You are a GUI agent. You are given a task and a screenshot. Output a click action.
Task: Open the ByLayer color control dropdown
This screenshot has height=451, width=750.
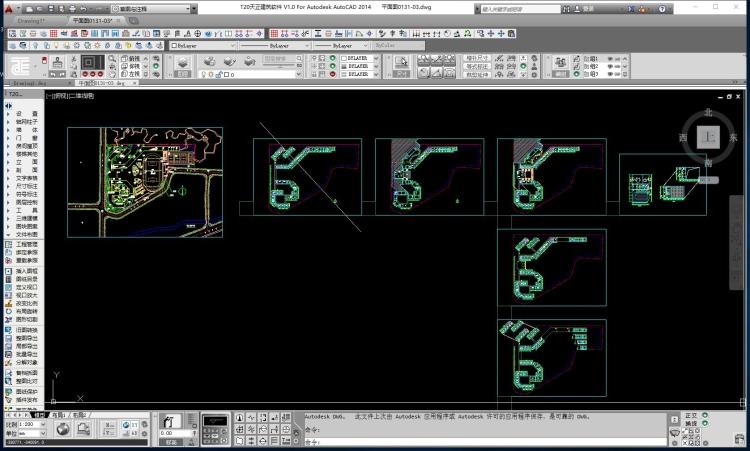coord(203,45)
